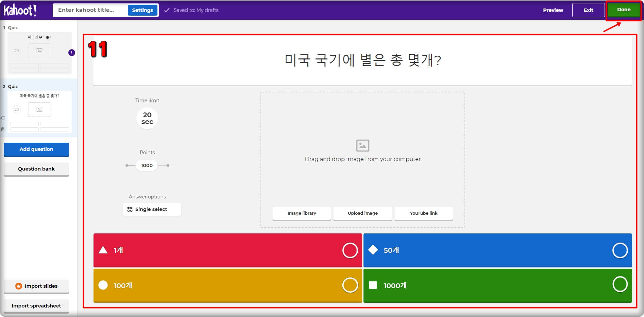
Task: Click the question text 미국 국기에 별은 총 몇개?
Action: tap(362, 60)
